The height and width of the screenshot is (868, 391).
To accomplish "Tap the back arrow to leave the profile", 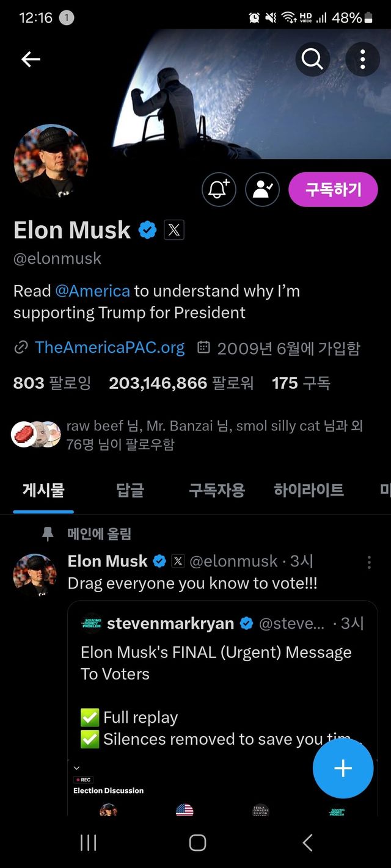I will tap(31, 59).
